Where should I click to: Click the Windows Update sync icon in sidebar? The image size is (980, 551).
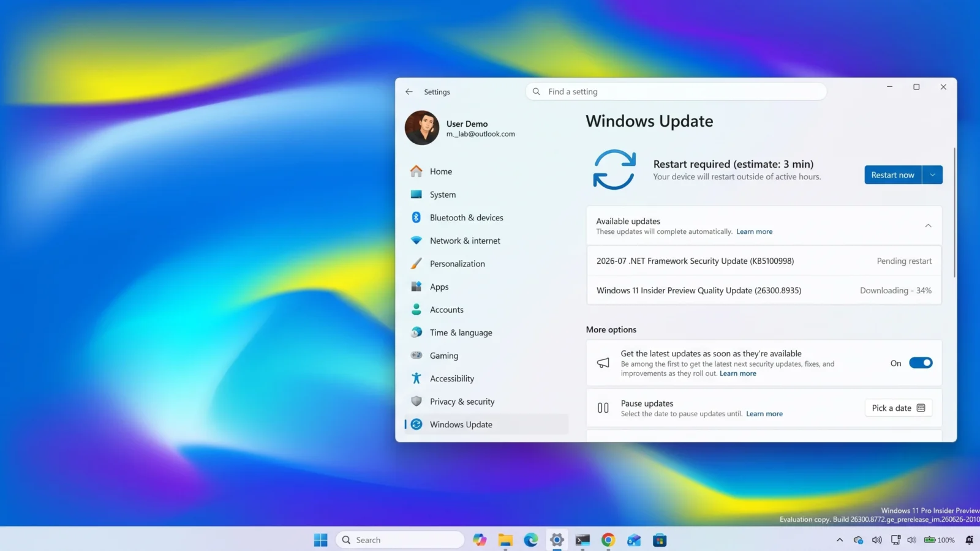click(417, 424)
